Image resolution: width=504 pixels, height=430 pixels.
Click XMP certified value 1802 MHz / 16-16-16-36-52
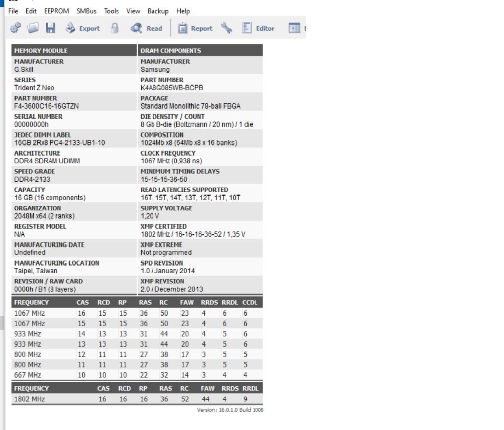193,234
